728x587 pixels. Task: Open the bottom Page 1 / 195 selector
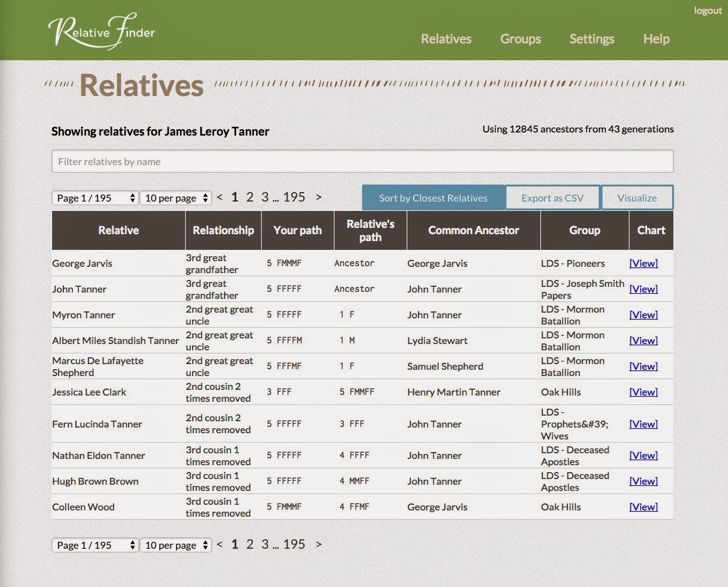coord(95,544)
